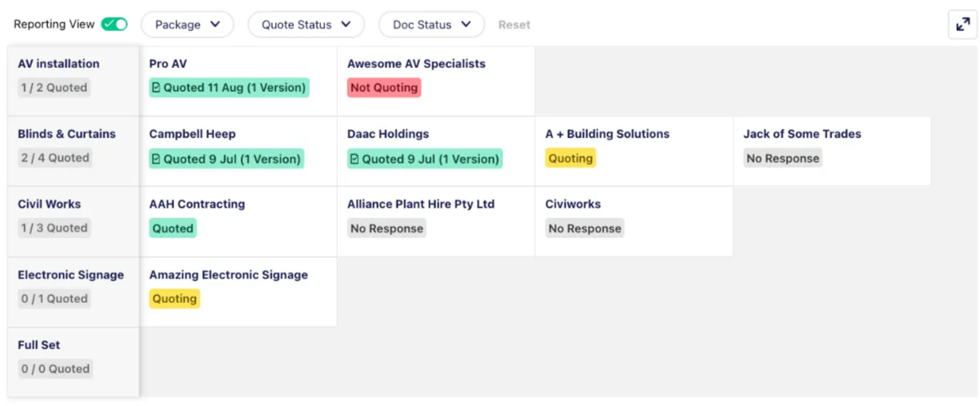Click the expand fullscreen icon

point(962,25)
